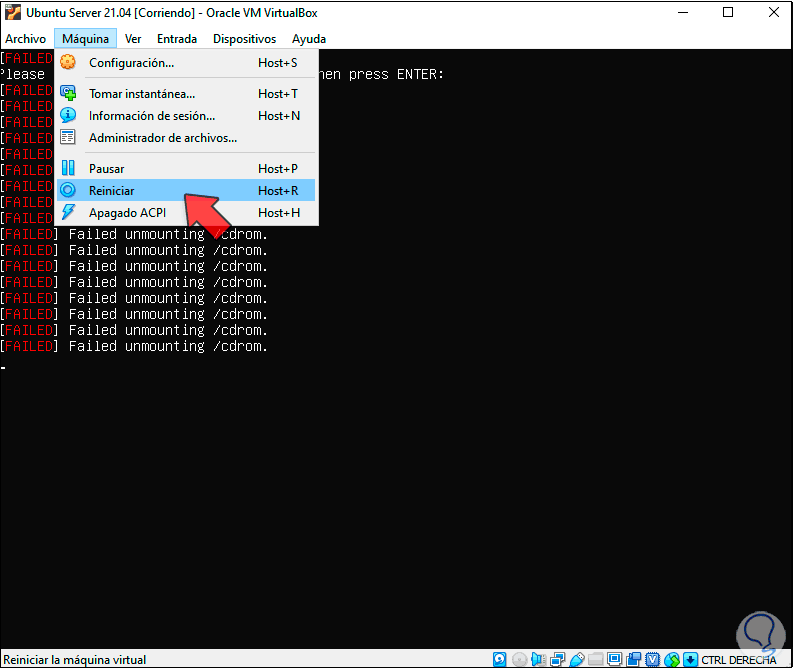Viewport: 793px width, 668px height.
Task: Select Reiniciar to reset the VM
Action: [x=186, y=191]
